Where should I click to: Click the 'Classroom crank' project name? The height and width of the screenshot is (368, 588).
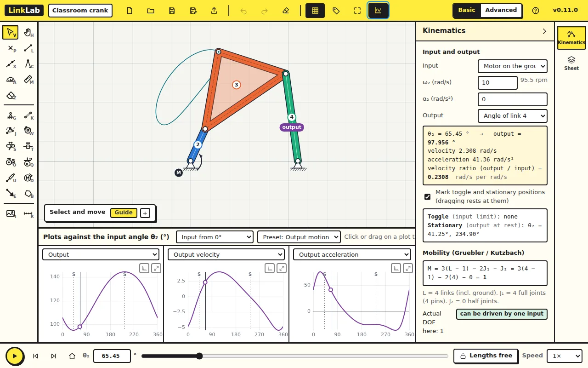(x=80, y=11)
